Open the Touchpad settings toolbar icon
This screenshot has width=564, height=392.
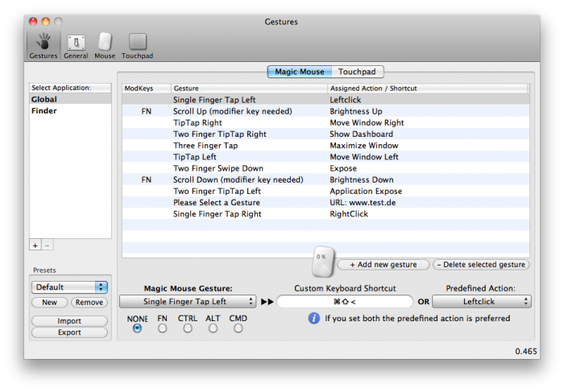pos(138,46)
